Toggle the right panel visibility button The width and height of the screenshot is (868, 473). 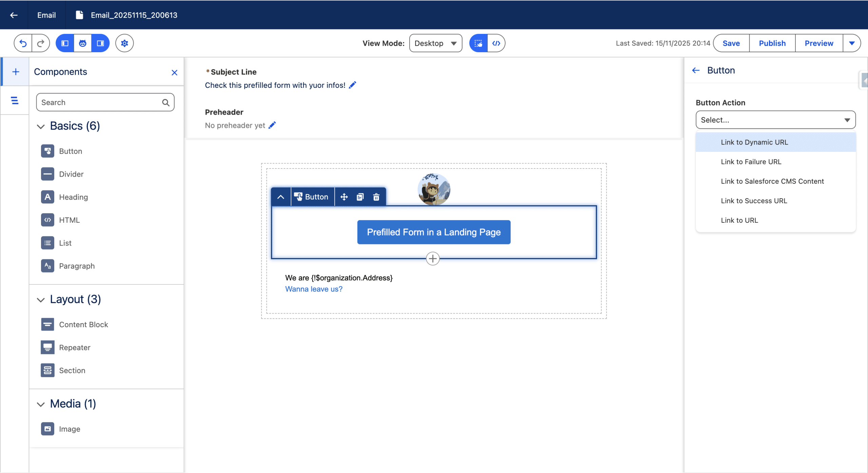100,43
